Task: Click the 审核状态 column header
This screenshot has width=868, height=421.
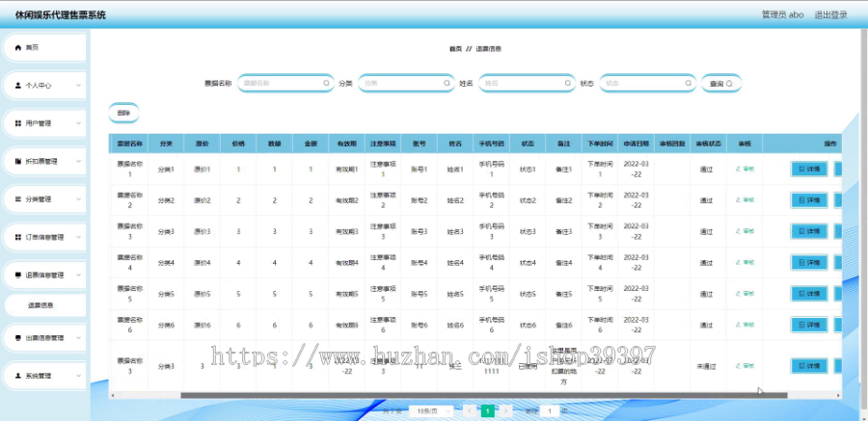Action: pos(709,144)
